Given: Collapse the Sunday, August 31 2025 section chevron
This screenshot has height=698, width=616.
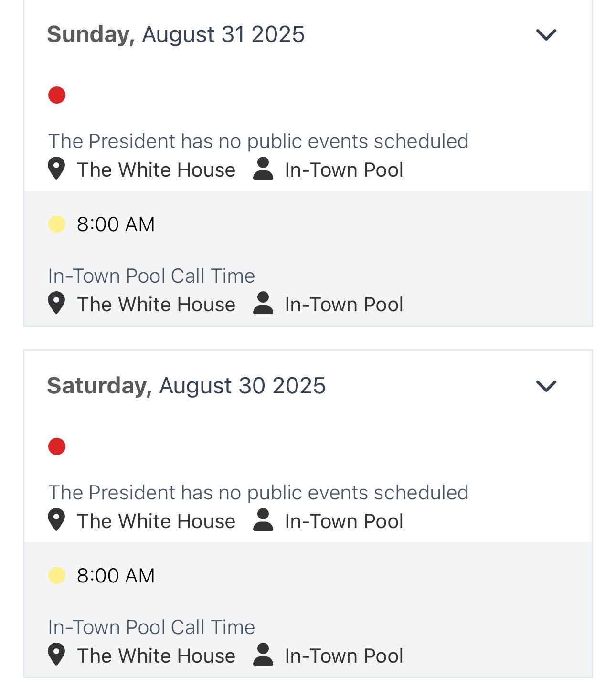Looking at the screenshot, I should (x=546, y=35).
